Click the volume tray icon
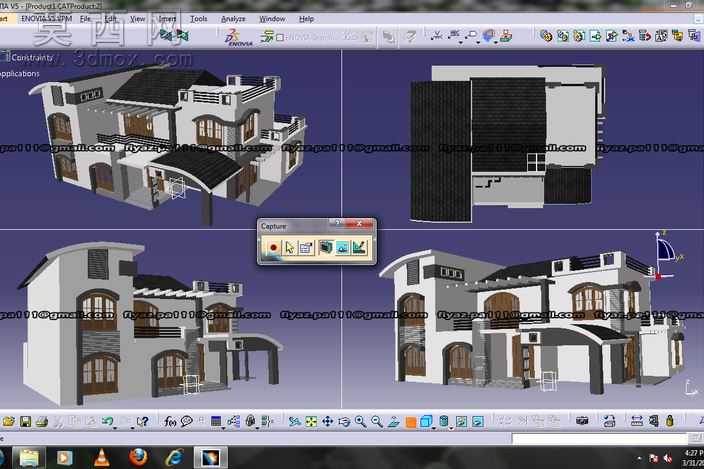The image size is (704, 469). 668,458
